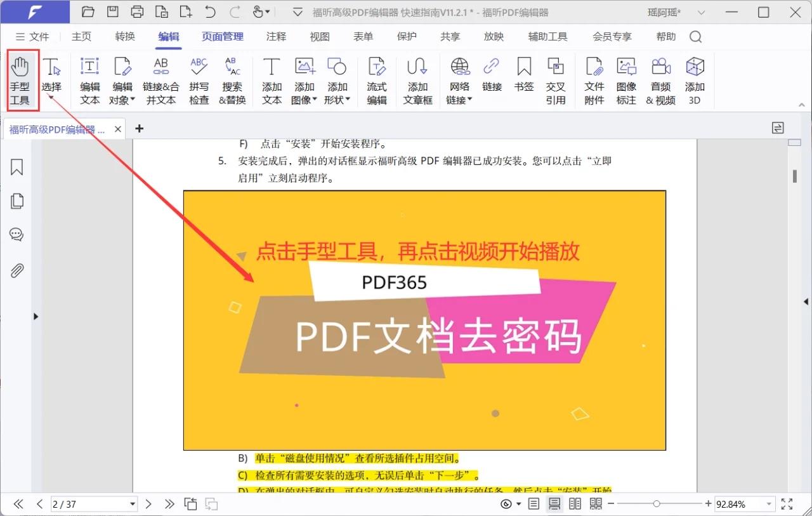Click the 流式编辑 flow edit tool
This screenshot has width=812, height=516.
click(x=377, y=81)
